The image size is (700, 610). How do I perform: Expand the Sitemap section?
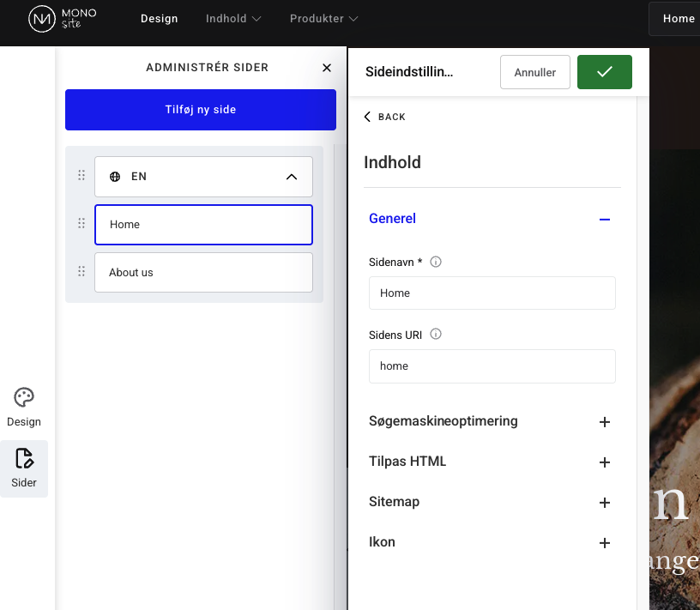pos(605,503)
